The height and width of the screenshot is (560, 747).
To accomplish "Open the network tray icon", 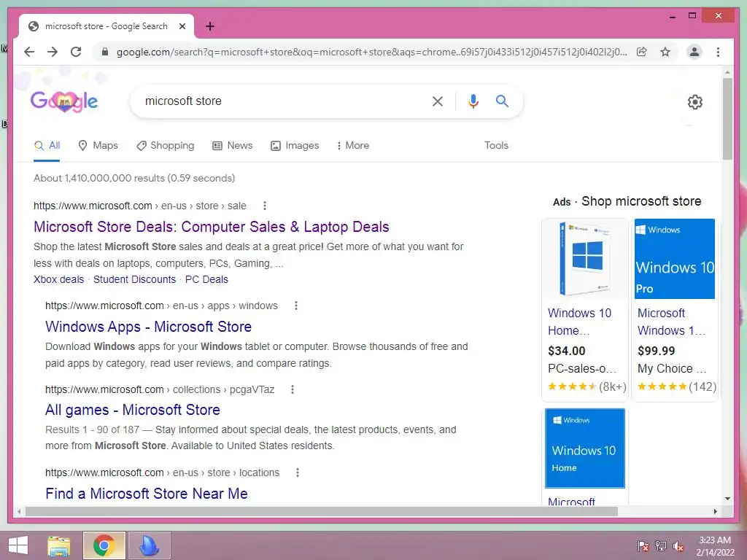I will (x=661, y=545).
